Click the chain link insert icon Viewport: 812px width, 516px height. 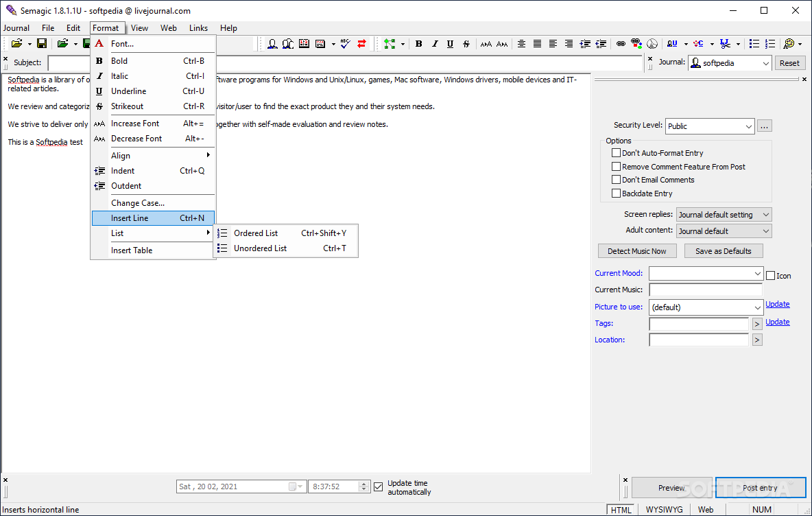coord(621,44)
